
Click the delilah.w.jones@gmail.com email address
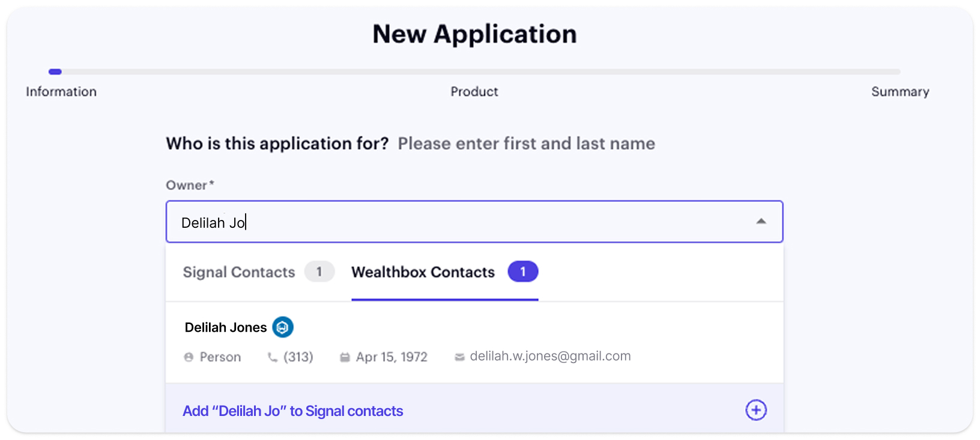pos(550,356)
